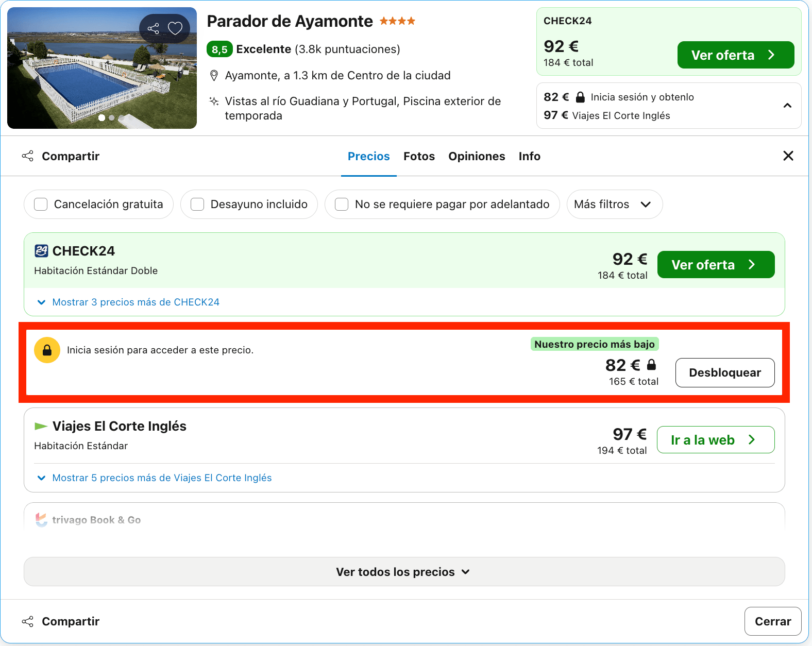Click the location pin icon near Ayamonte
The width and height of the screenshot is (812, 646).
coord(214,76)
